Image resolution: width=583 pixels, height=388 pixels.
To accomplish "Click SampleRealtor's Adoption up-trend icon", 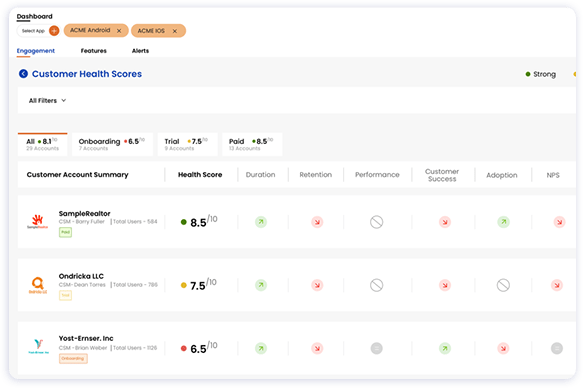I will pos(503,222).
